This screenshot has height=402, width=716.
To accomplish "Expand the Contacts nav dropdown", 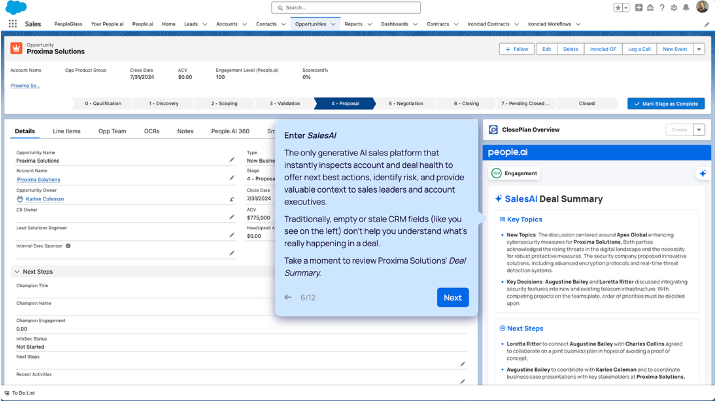I will (x=284, y=24).
